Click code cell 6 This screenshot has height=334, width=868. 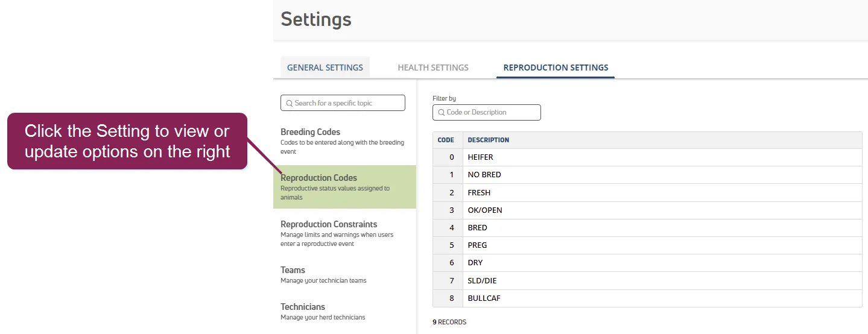pos(448,263)
